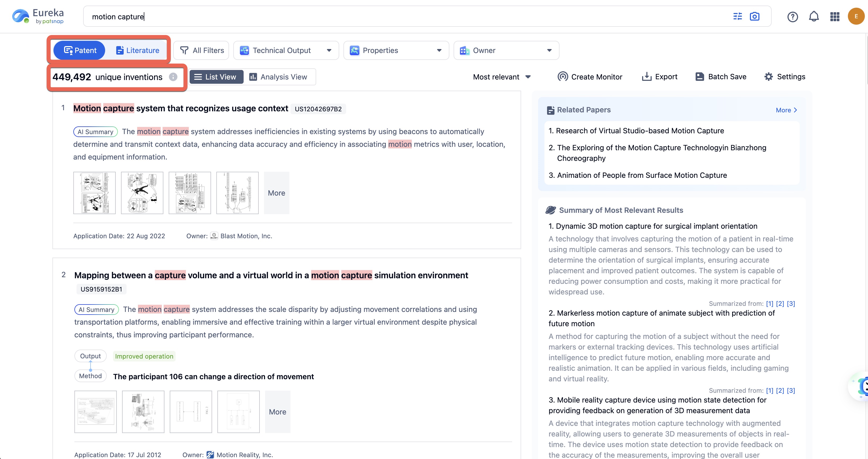The width and height of the screenshot is (868, 459).
Task: Open the advanced search options icon
Action: (x=737, y=16)
